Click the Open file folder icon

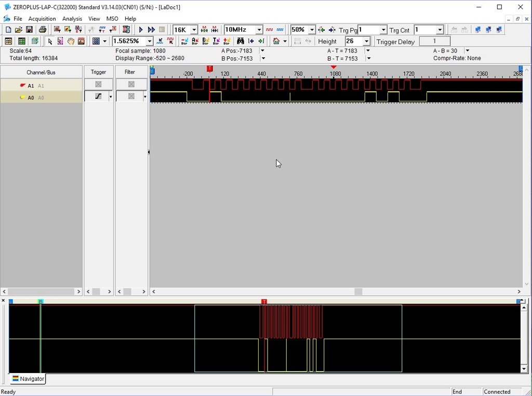[x=19, y=30]
